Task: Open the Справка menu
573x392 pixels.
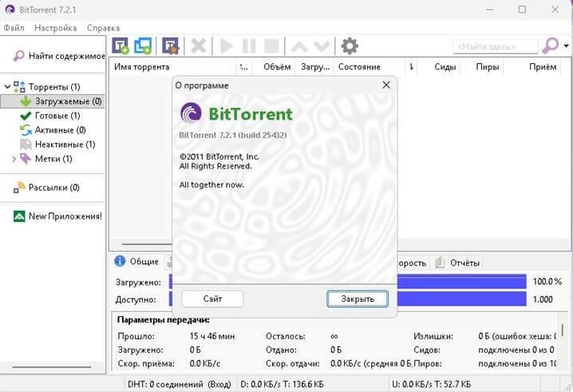Action: 103,28
